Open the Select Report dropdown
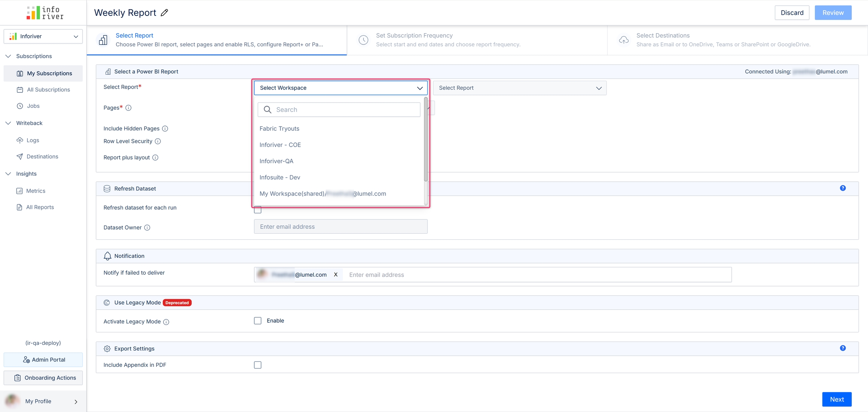 (x=520, y=88)
